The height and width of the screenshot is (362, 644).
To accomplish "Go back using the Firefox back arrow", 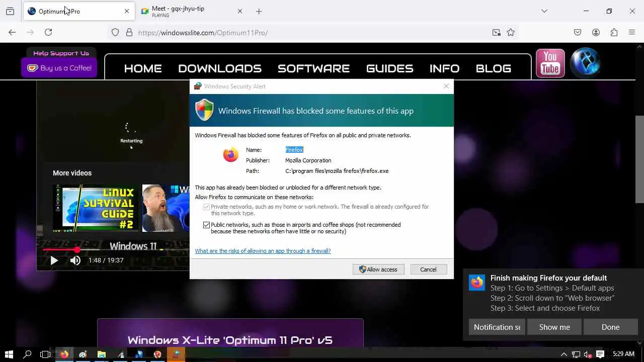I will (x=12, y=32).
